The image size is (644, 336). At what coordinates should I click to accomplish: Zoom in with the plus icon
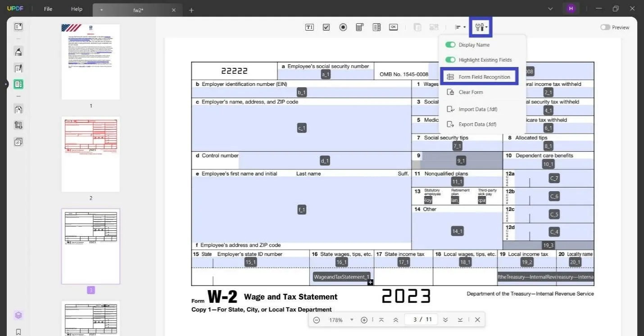pyautogui.click(x=364, y=320)
